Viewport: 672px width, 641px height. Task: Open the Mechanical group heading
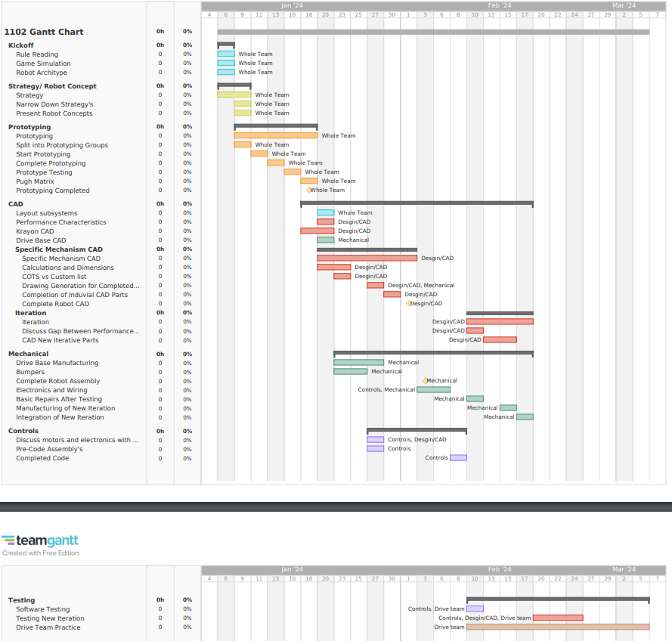(28, 354)
